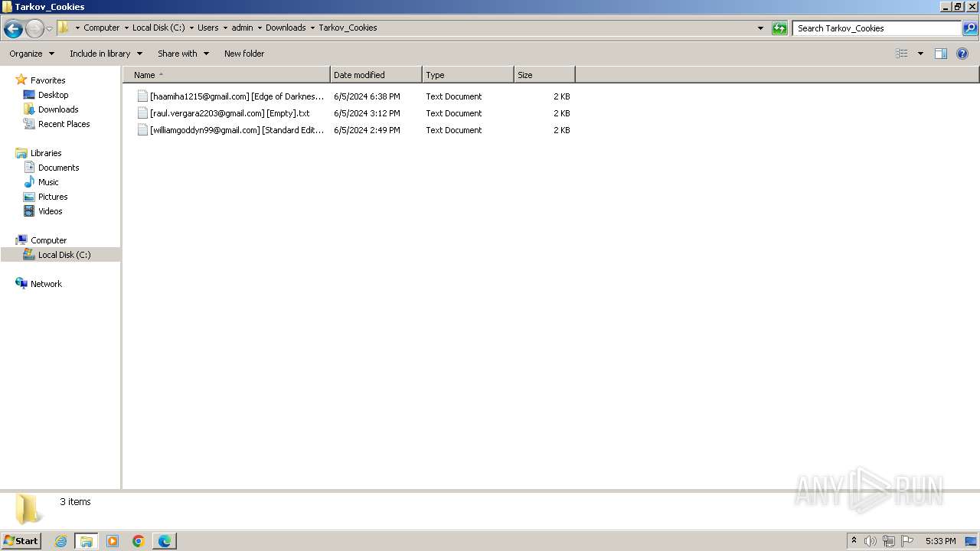Open the recent pages dropdown arrow
The height and width of the screenshot is (551, 980).
coord(49,29)
